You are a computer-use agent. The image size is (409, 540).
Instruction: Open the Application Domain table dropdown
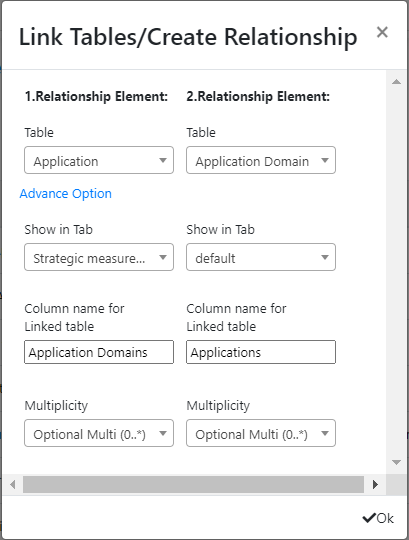coord(261,160)
